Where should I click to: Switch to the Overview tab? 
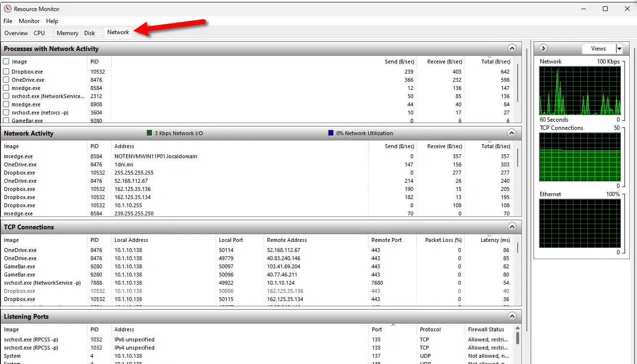click(16, 33)
